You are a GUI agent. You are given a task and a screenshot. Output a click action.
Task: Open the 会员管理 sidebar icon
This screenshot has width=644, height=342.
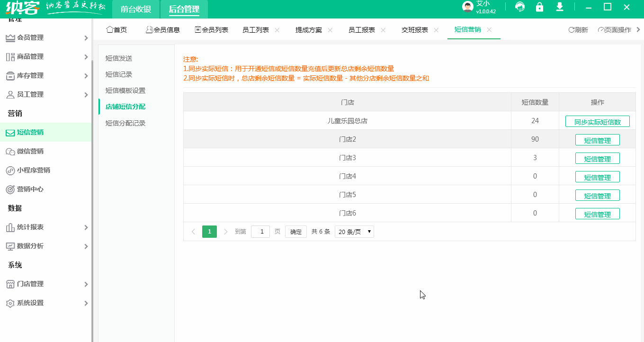[x=10, y=37]
